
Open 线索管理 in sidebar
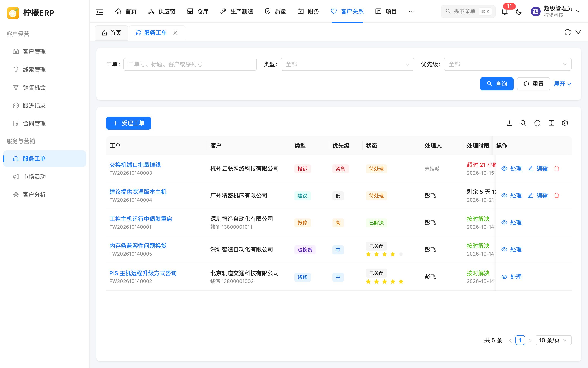(x=45, y=70)
